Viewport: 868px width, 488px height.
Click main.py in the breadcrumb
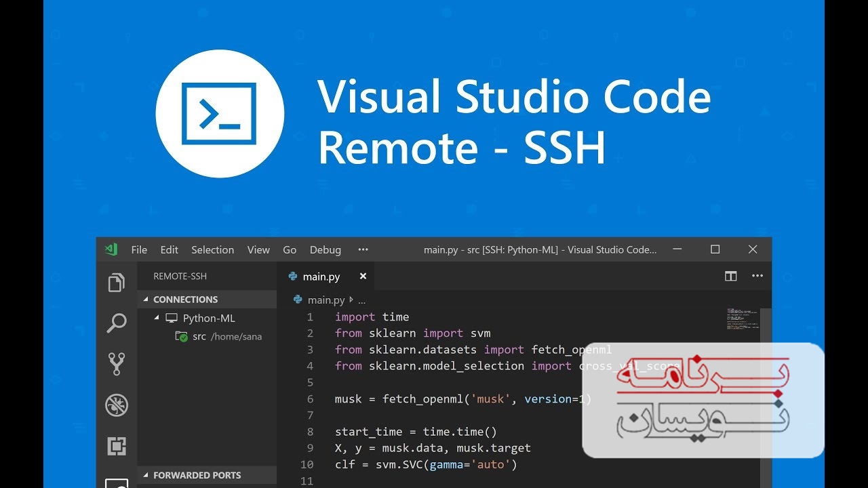pos(326,300)
